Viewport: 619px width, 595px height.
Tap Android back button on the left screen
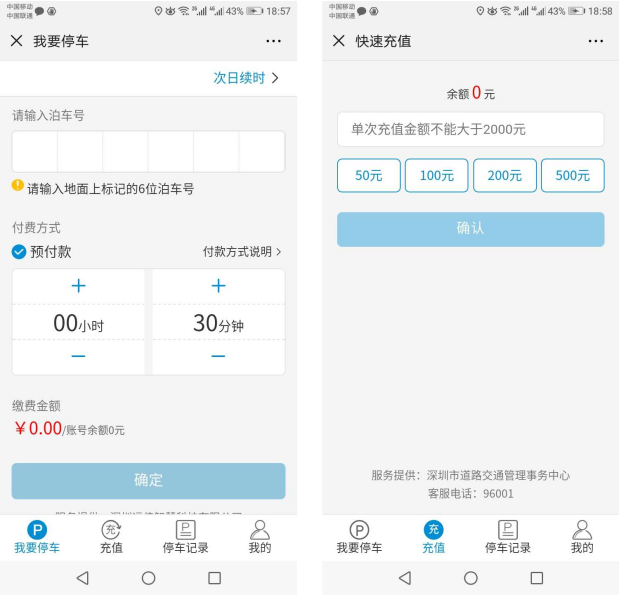click(83, 578)
